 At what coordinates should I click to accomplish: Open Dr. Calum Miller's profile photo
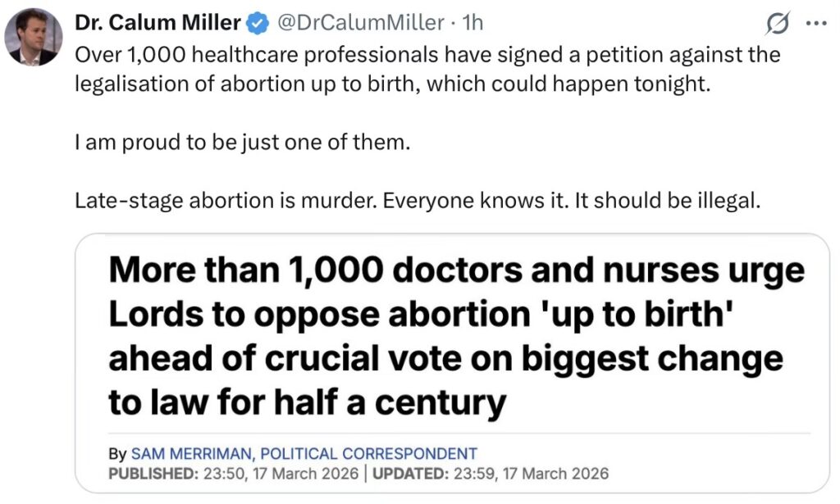(x=34, y=37)
